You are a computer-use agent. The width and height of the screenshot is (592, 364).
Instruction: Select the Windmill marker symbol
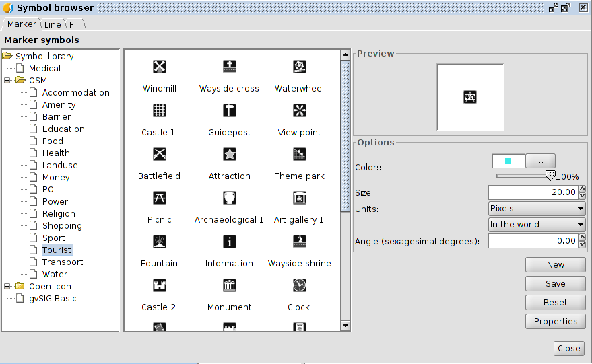[160, 67]
